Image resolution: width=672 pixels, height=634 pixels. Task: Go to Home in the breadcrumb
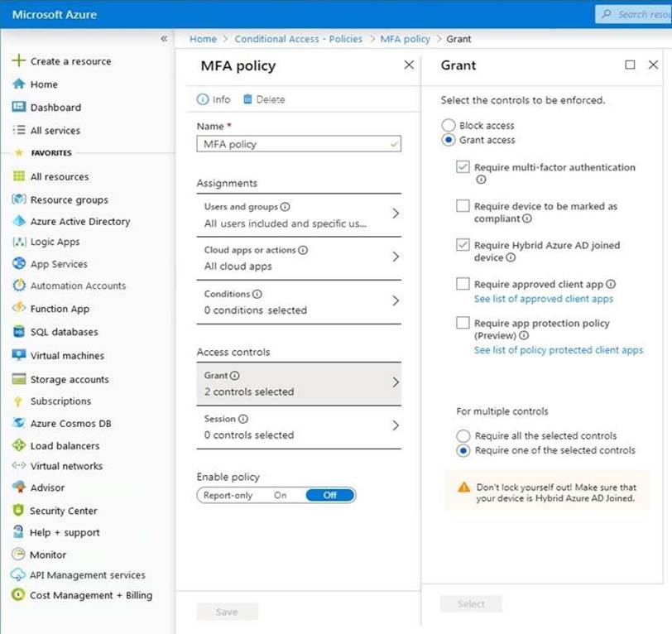tap(203, 39)
